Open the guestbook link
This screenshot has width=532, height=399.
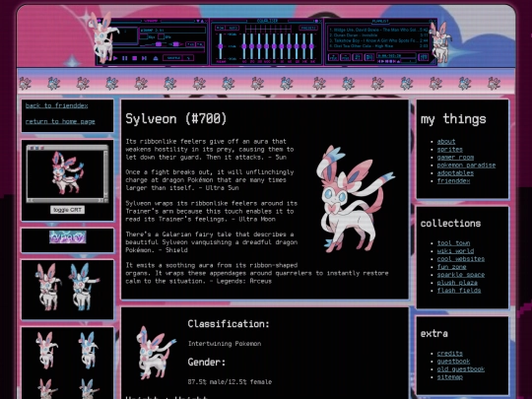point(453,361)
